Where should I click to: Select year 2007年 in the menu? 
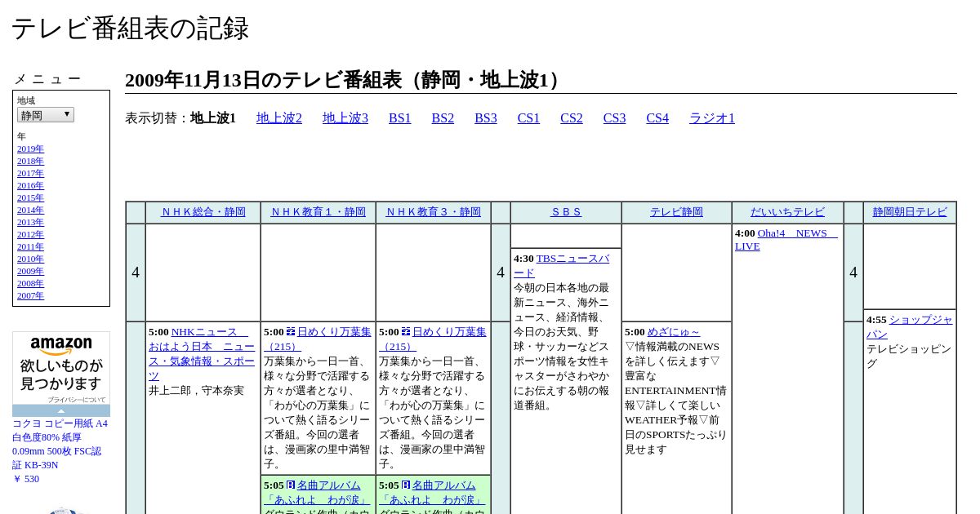(x=30, y=296)
